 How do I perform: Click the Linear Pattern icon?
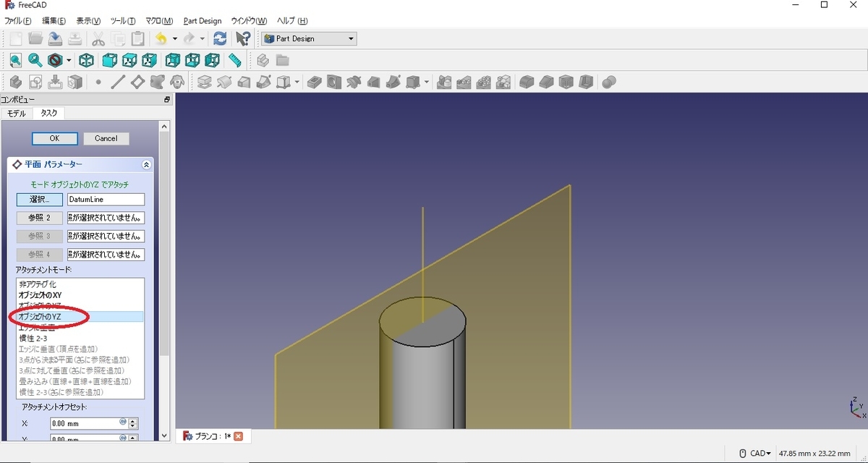point(464,82)
